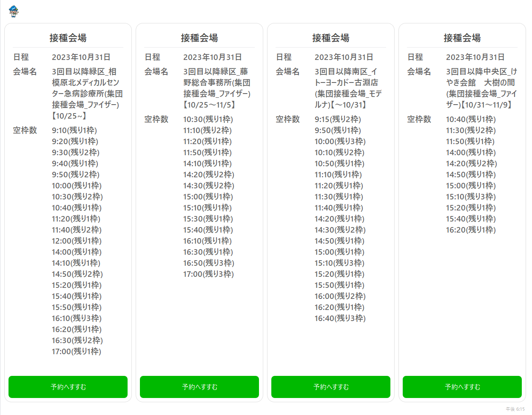Select 予約へすすむ for けやき会館 大樹の間
The image size is (532, 415).
[462, 387]
